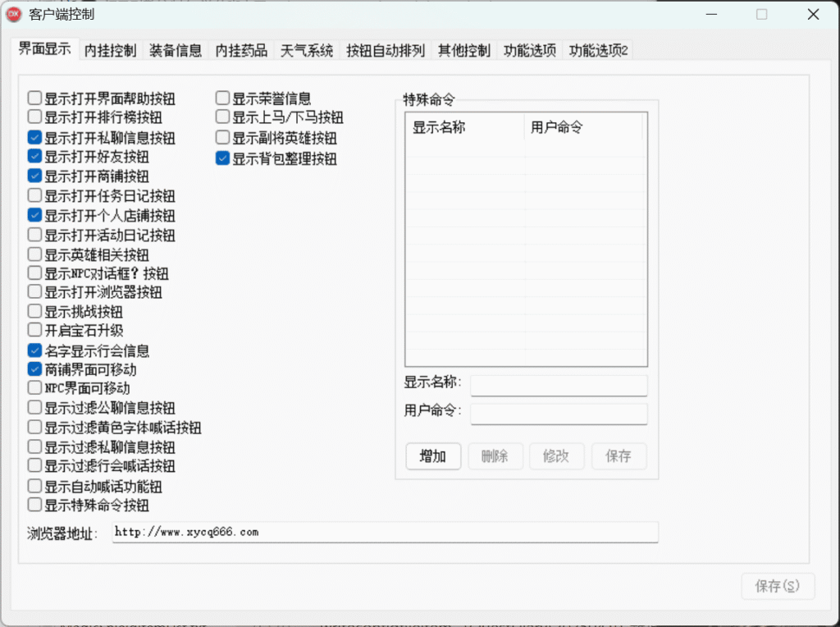The height and width of the screenshot is (627, 840).
Task: Disable 名字显示行会信息 checkbox
Action: click(35, 350)
